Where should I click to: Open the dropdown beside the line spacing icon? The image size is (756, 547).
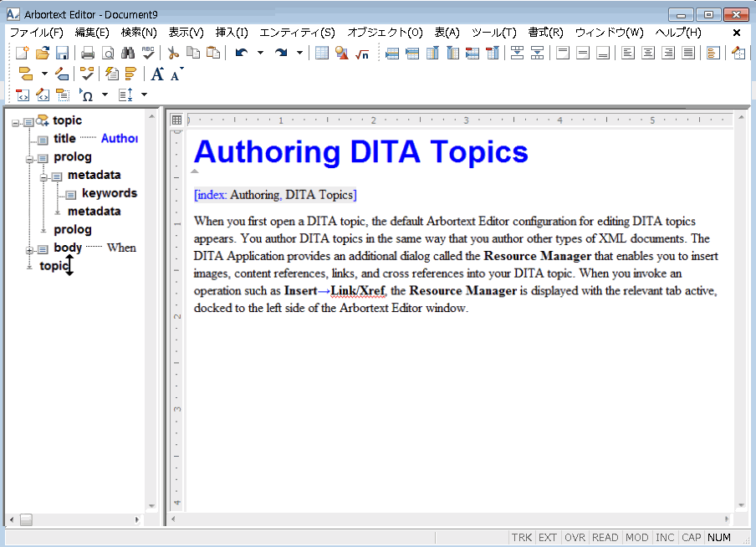click(x=144, y=95)
